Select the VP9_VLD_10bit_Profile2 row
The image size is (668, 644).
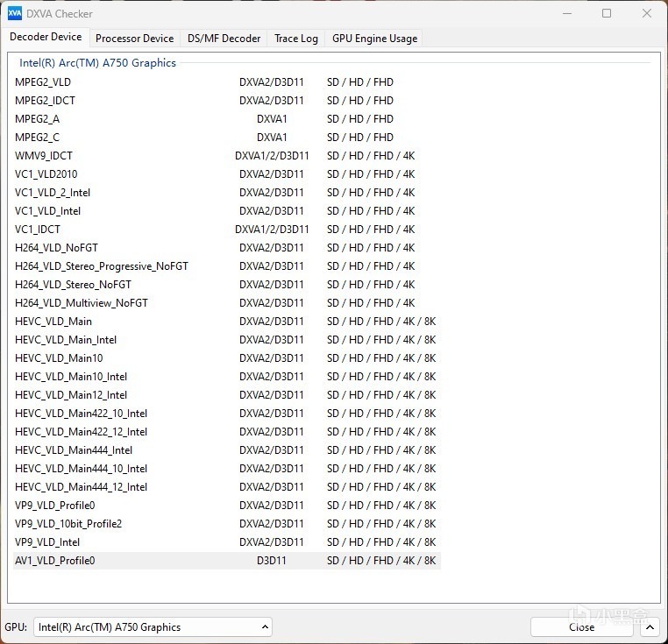pos(227,523)
